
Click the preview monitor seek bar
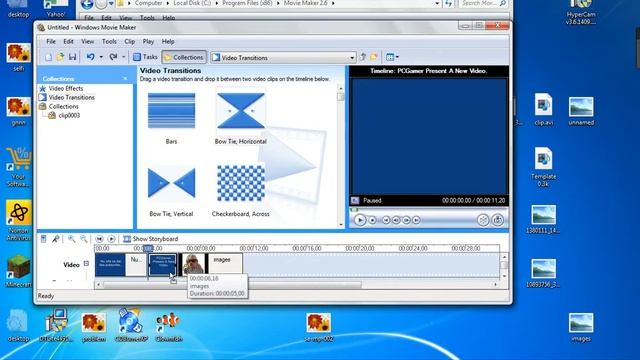tap(429, 209)
